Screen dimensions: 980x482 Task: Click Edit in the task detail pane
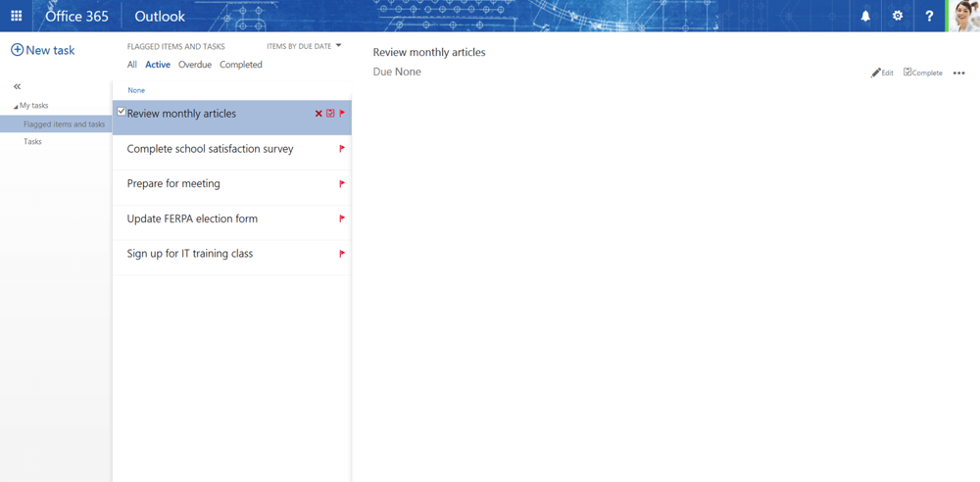coord(882,72)
